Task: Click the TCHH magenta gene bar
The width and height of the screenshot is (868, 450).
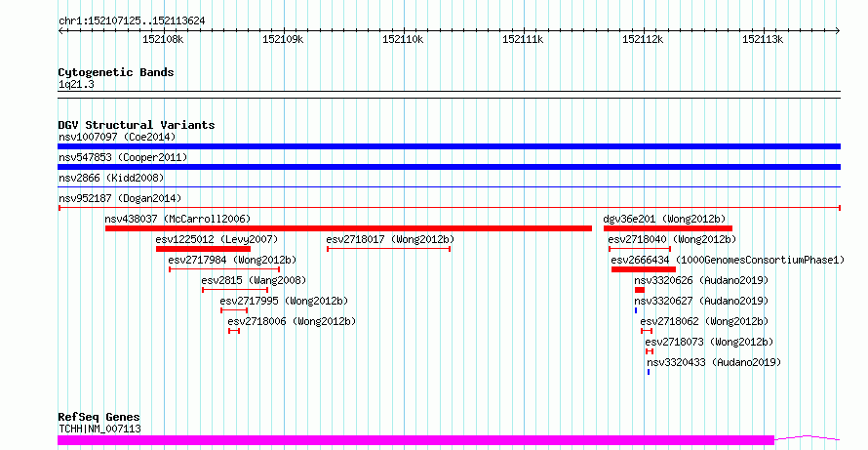Action: pyautogui.click(x=415, y=440)
